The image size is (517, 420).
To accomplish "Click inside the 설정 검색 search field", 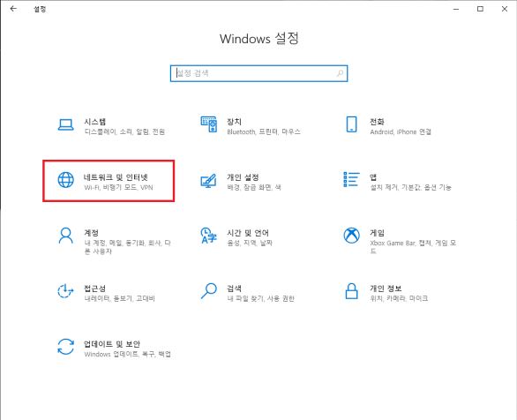I will [258, 73].
